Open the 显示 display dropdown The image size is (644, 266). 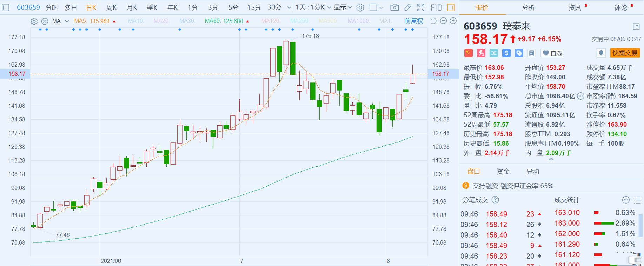[343, 7]
